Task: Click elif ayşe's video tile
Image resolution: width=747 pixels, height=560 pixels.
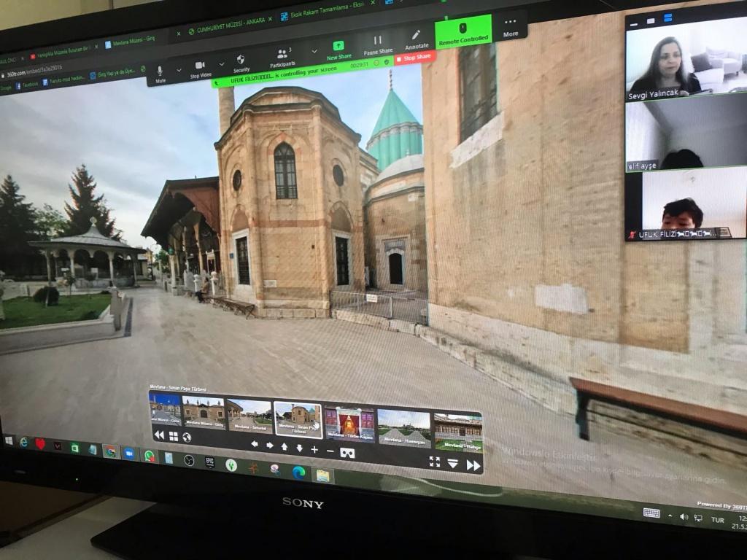Action: point(686,135)
